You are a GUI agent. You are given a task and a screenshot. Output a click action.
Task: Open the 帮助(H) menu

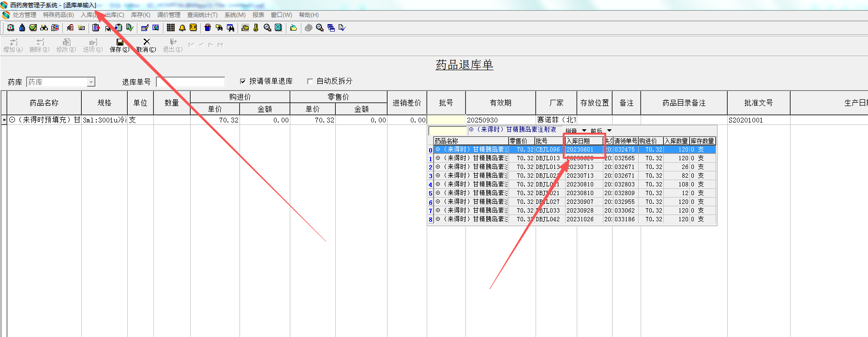click(309, 15)
